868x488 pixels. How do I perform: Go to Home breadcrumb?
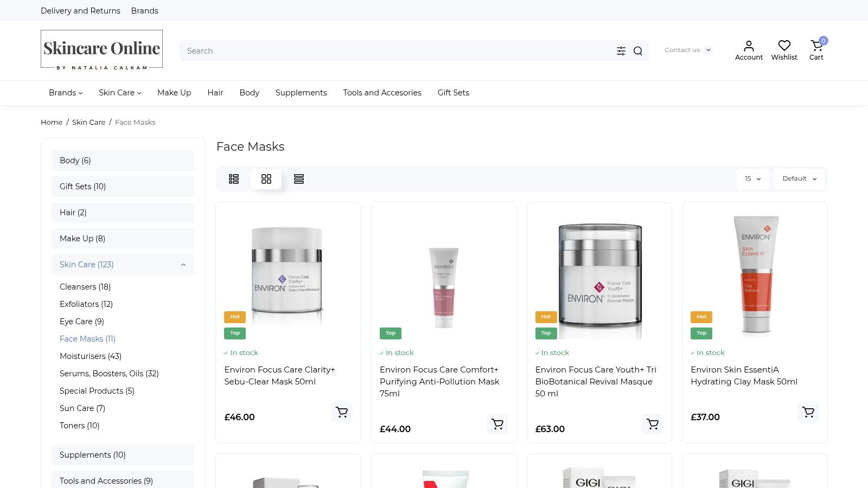[52, 122]
